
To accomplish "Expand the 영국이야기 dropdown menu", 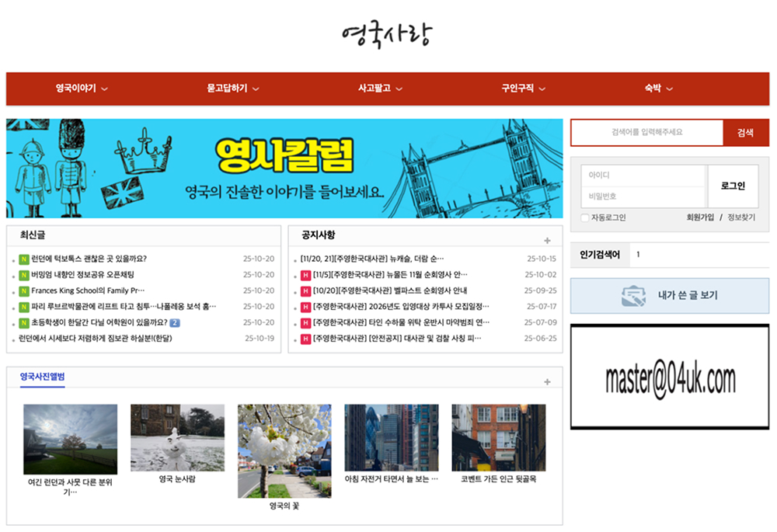I will click(82, 89).
